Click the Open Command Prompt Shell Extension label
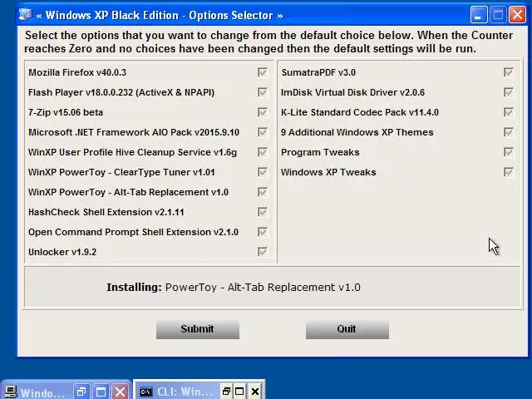This screenshot has width=532, height=399. pyautogui.click(x=133, y=232)
